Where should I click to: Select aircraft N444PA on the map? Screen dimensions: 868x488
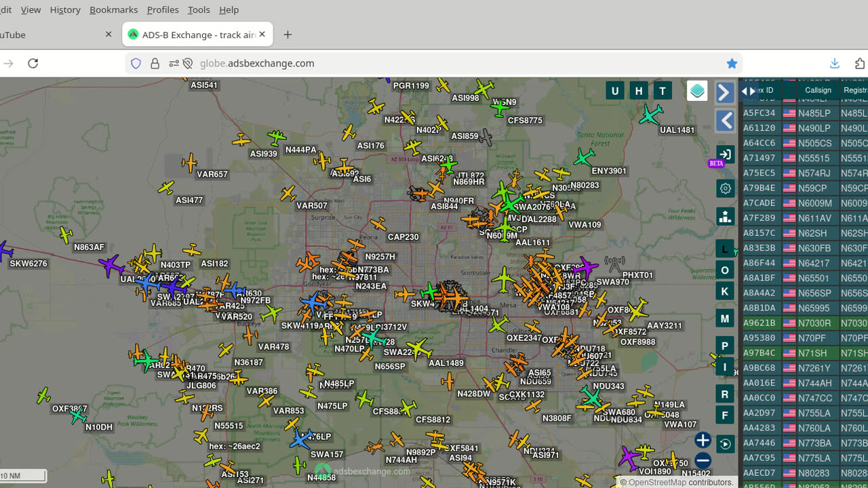tap(276, 138)
